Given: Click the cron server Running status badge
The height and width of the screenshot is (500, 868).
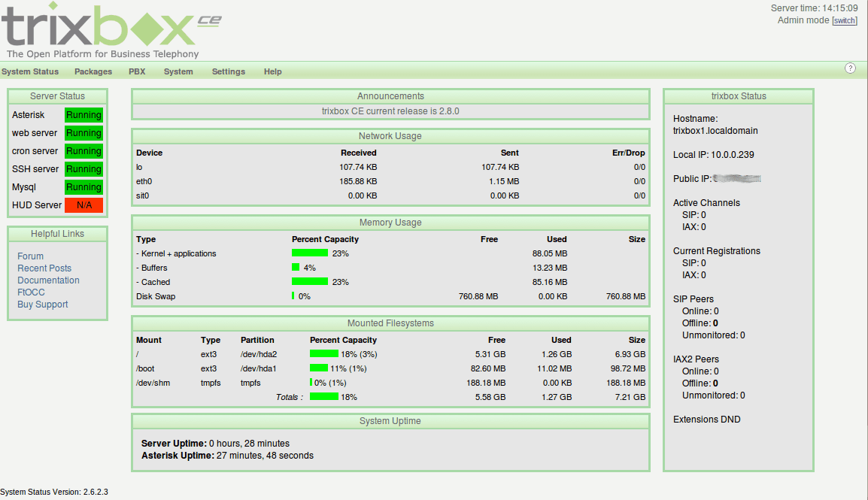Looking at the screenshot, I should coord(83,151).
